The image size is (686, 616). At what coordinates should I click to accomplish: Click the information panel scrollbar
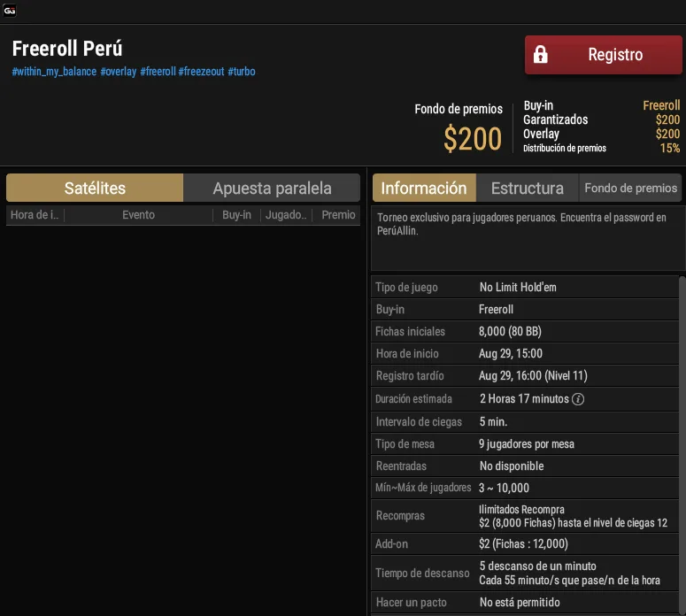(x=682, y=444)
